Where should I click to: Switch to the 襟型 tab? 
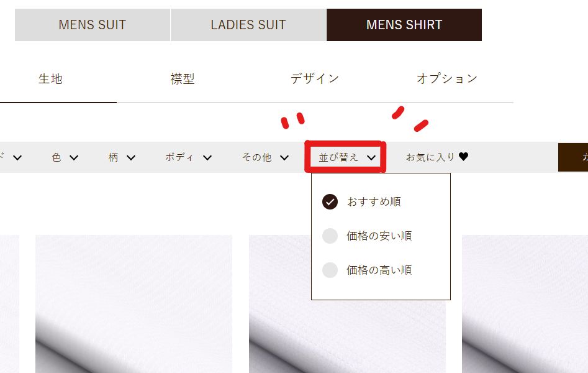tap(183, 79)
